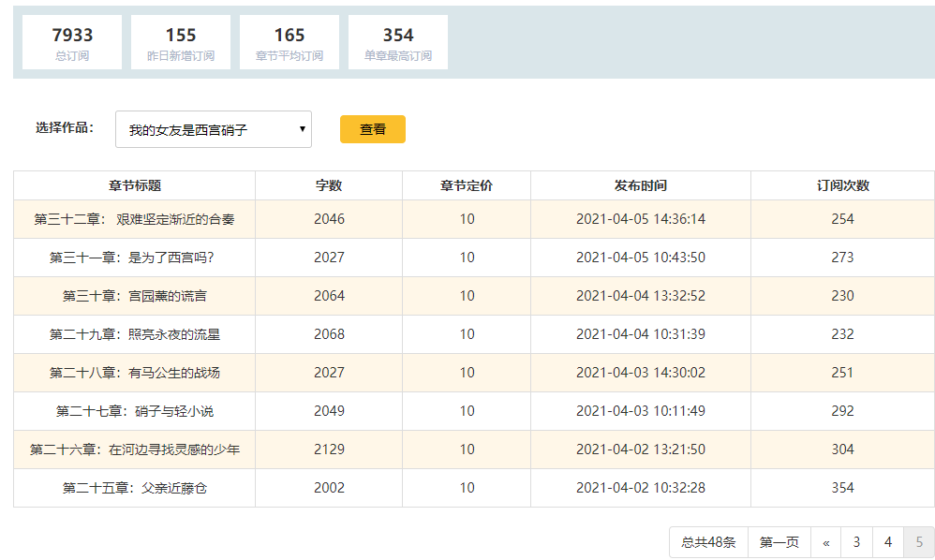The height and width of the screenshot is (560, 935).
Task: Select chapter 第二十七章：硝子与轻小说
Action: click(135, 411)
